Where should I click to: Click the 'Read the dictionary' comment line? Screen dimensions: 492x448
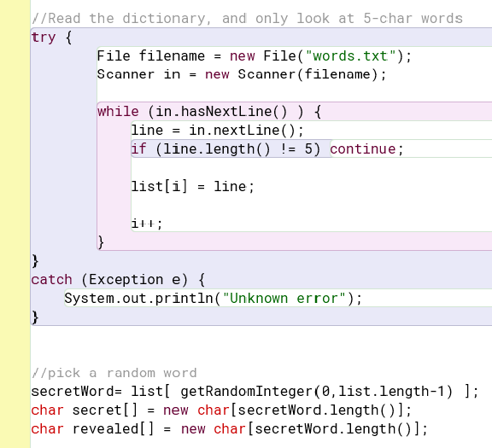(247, 19)
